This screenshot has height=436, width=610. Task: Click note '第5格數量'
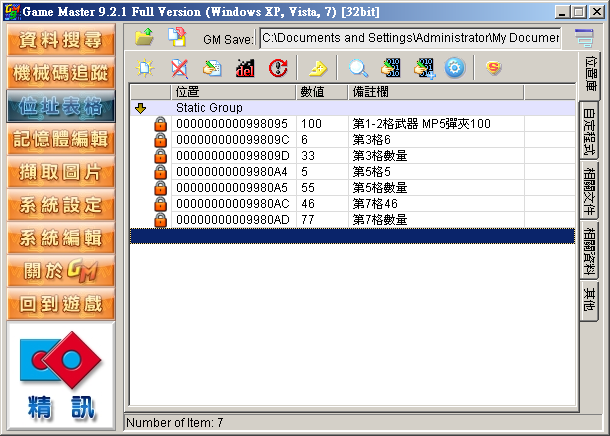(380, 188)
